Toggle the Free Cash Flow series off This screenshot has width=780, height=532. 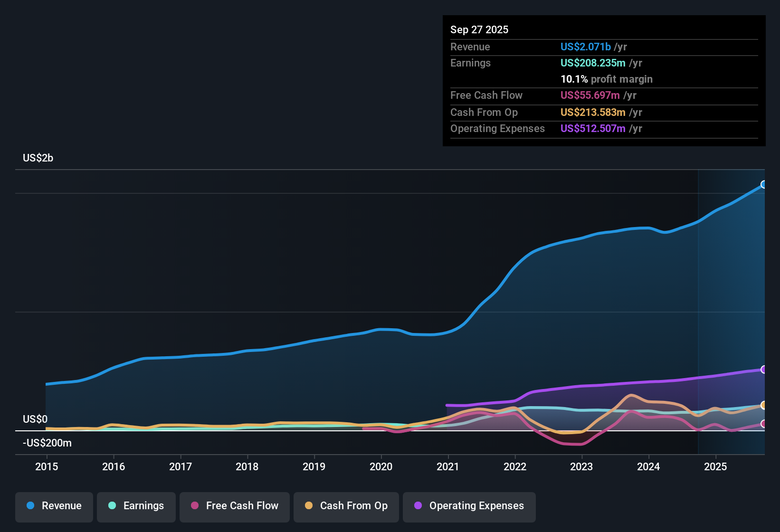click(234, 506)
